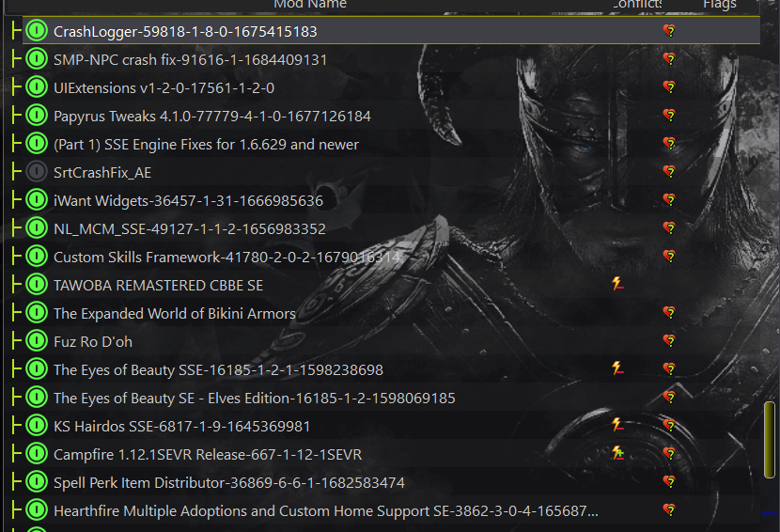Enable the disabled SrtCrashFix_AE mod
Screen dimensions: 780x532
click(37, 172)
